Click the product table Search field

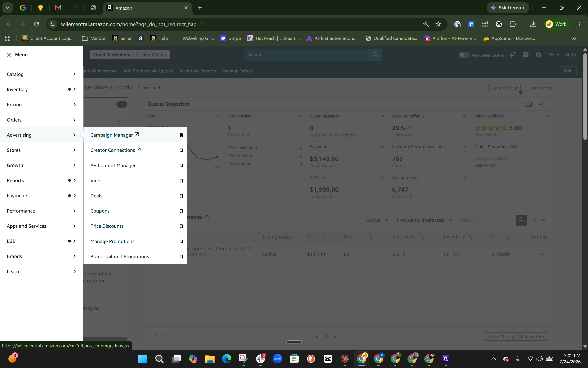tap(486, 220)
